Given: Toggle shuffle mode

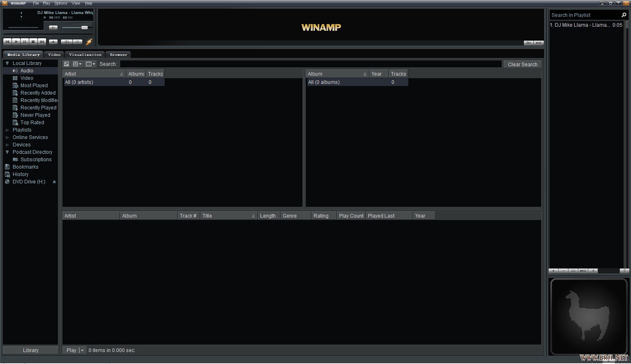Looking at the screenshot, I should tap(67, 42).
